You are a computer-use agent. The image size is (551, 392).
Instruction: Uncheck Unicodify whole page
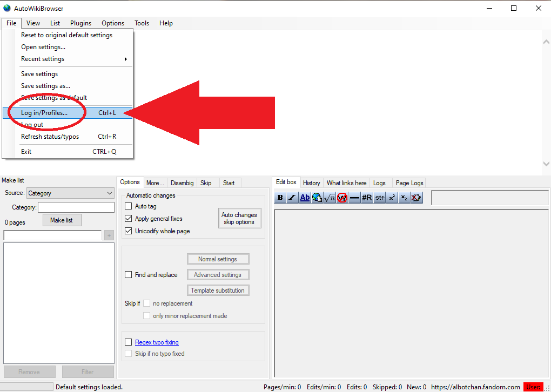tap(128, 231)
